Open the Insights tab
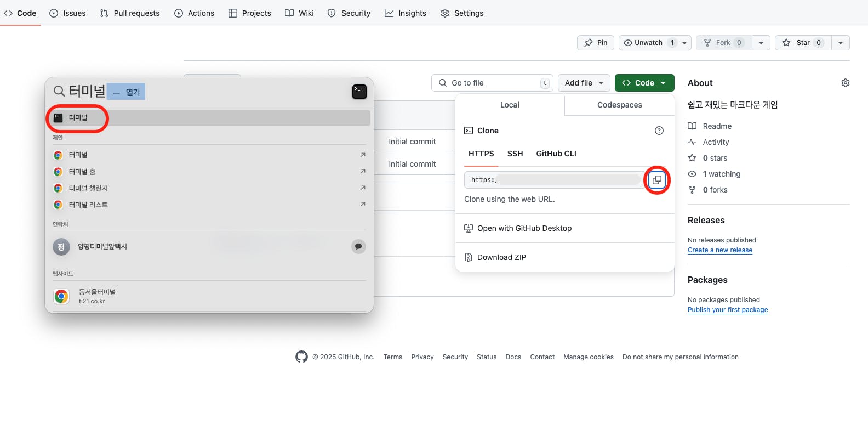The width and height of the screenshot is (868, 441). [x=406, y=13]
